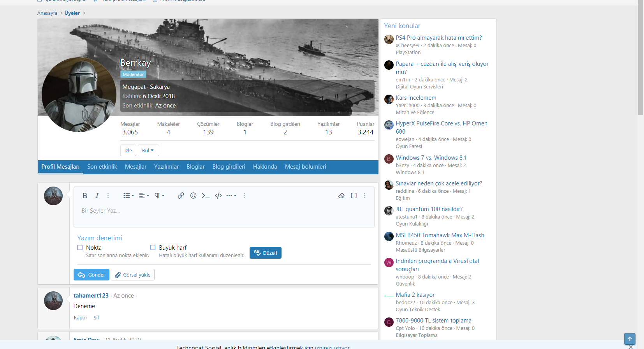Click Sil under the Deneme message
644x349 pixels.
[x=96, y=318]
